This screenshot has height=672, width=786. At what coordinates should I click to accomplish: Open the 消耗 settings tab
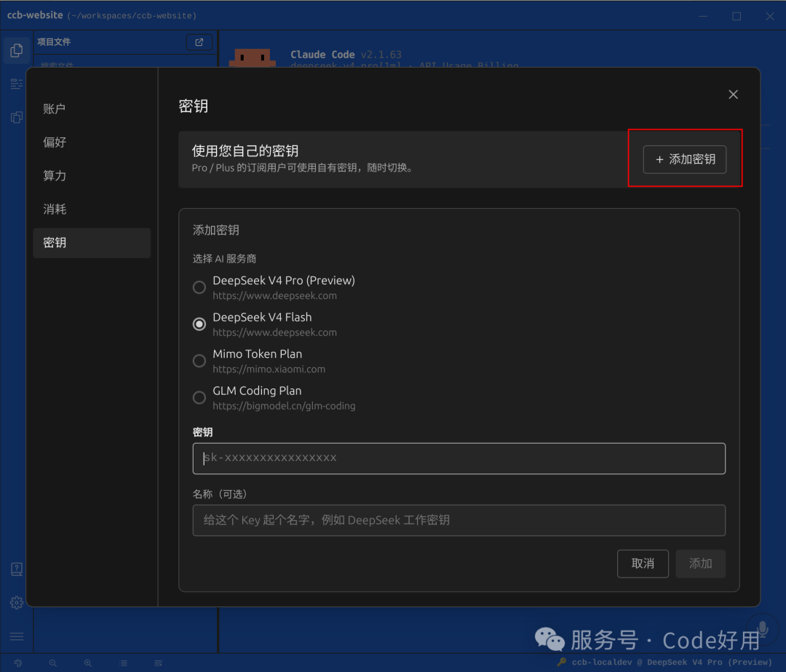tap(92, 209)
